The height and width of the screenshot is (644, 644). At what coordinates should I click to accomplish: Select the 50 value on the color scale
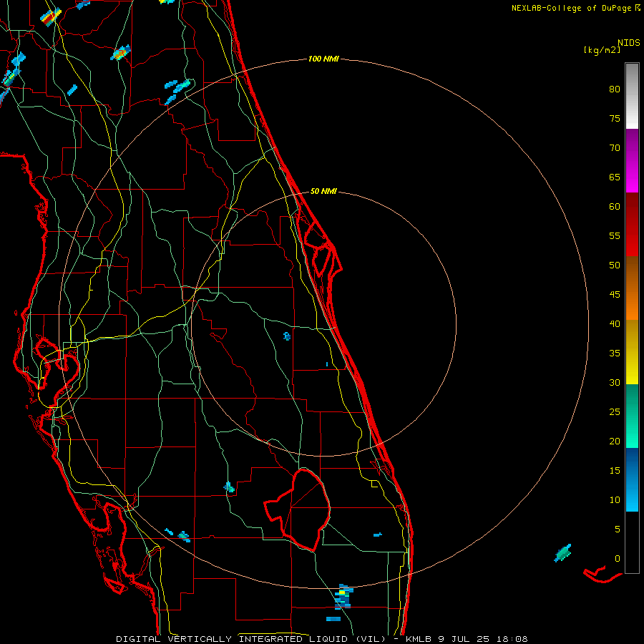tap(615, 265)
